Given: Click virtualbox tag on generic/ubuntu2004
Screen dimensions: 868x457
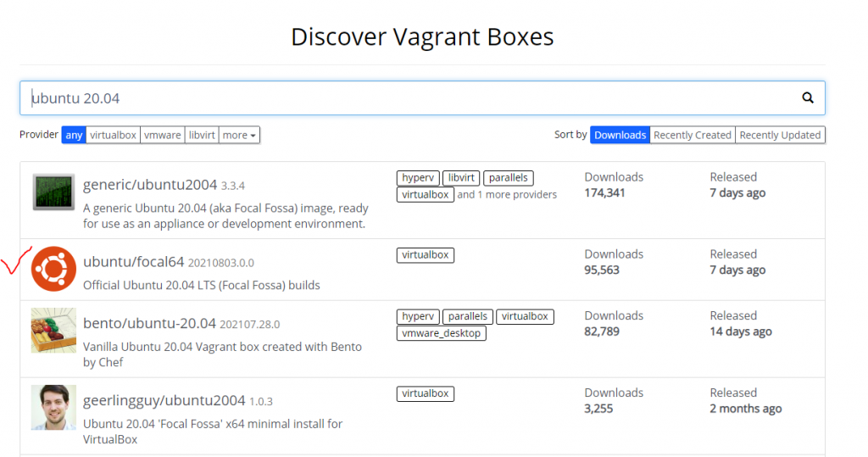Looking at the screenshot, I should pos(426,194).
